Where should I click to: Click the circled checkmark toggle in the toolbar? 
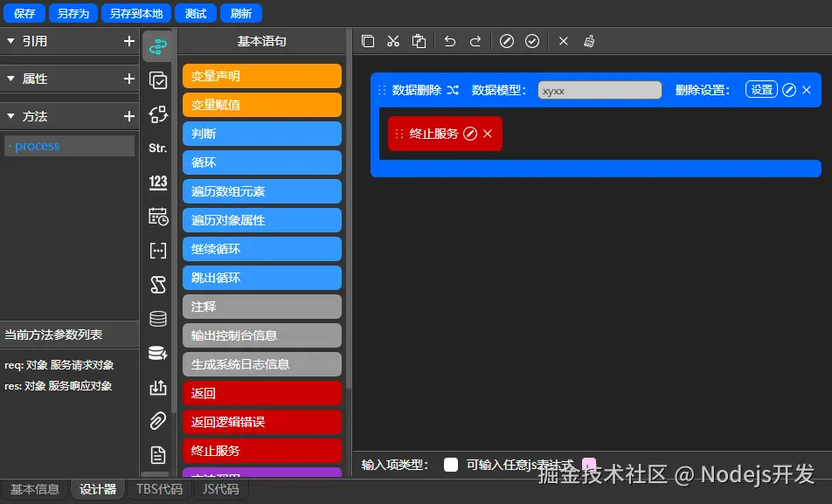tap(532, 41)
